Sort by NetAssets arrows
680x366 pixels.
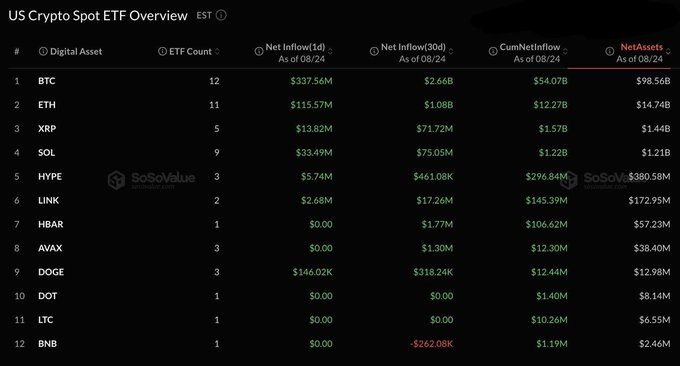click(x=668, y=51)
